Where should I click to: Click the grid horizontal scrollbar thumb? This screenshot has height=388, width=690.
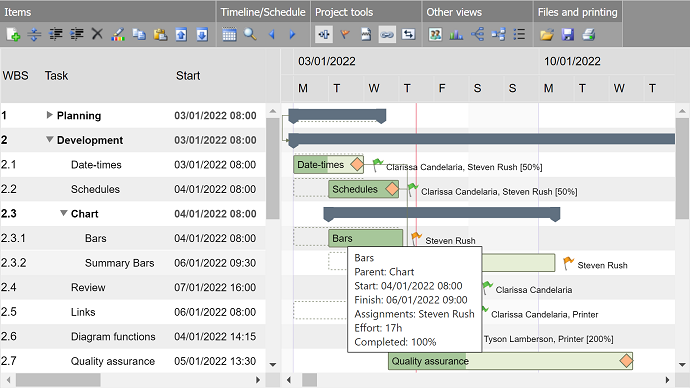click(x=58, y=380)
